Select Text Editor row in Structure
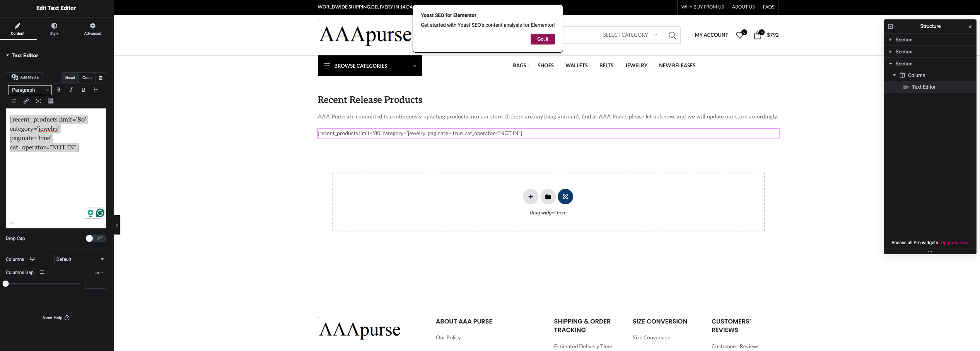The width and height of the screenshot is (980, 351). 930,87
